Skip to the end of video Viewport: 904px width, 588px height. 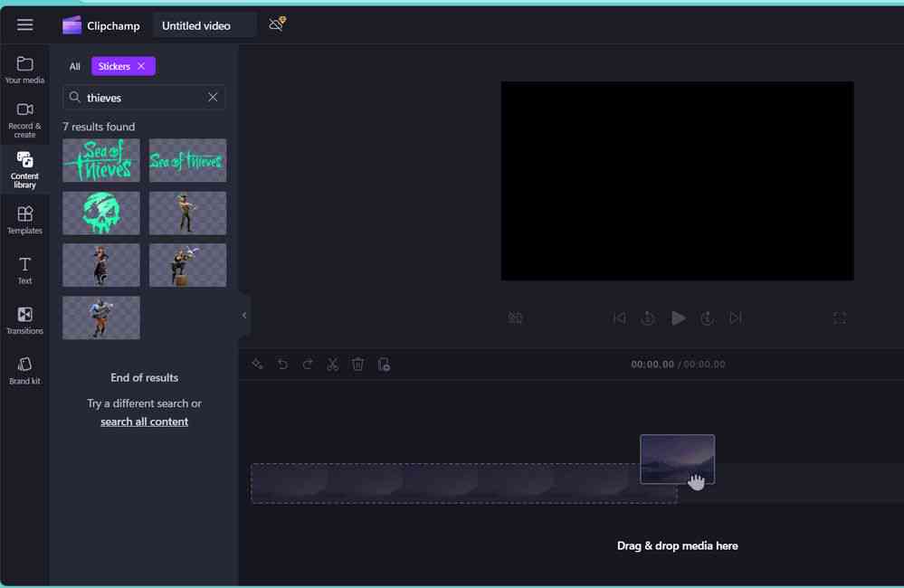tap(735, 318)
